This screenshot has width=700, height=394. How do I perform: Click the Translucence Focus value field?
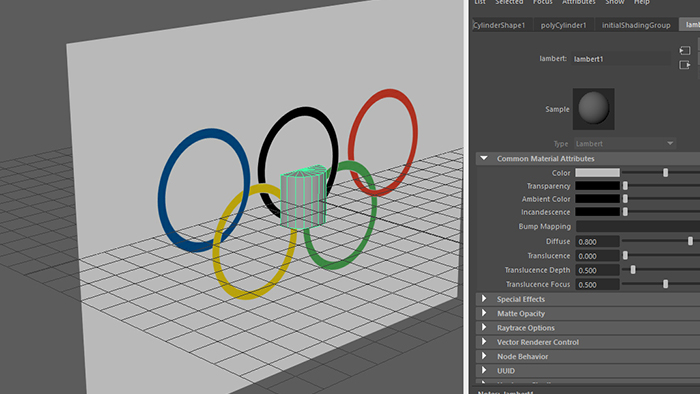pos(597,284)
